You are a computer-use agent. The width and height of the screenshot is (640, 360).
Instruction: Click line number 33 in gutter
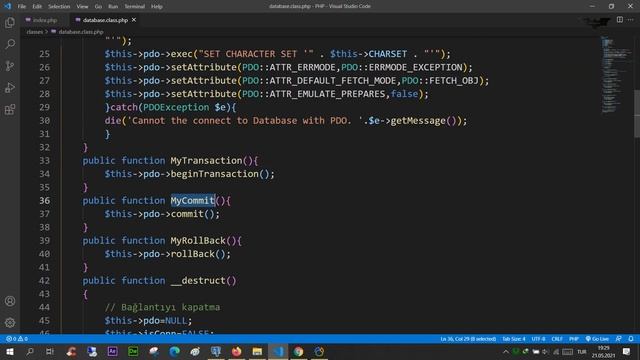point(44,160)
